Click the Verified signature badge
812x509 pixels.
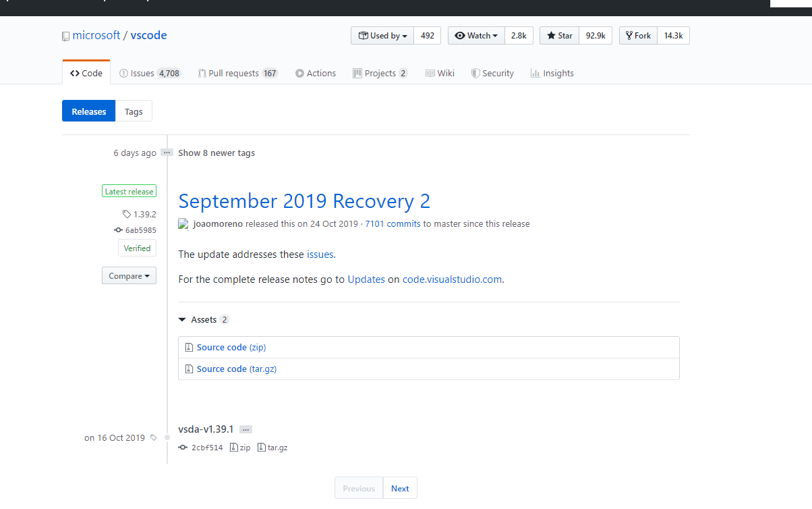coord(137,248)
